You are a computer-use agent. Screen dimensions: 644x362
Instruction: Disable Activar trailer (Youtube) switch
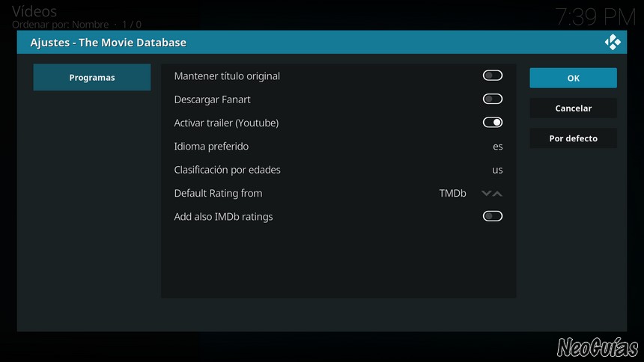tap(493, 123)
